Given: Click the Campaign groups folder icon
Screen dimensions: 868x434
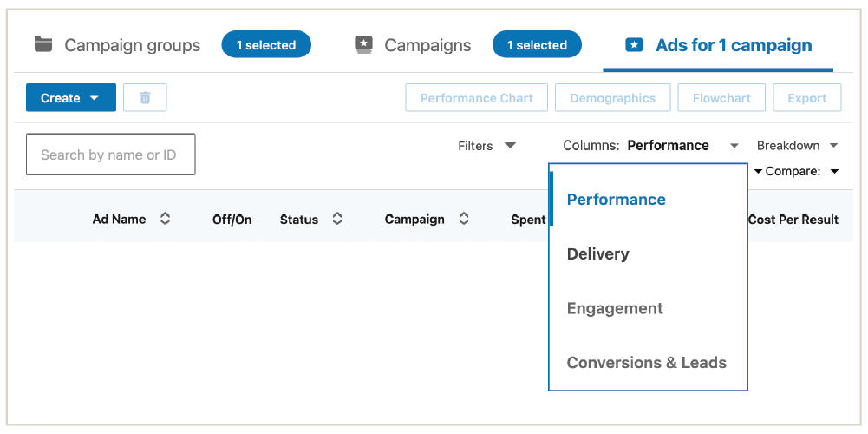Looking at the screenshot, I should (x=43, y=44).
